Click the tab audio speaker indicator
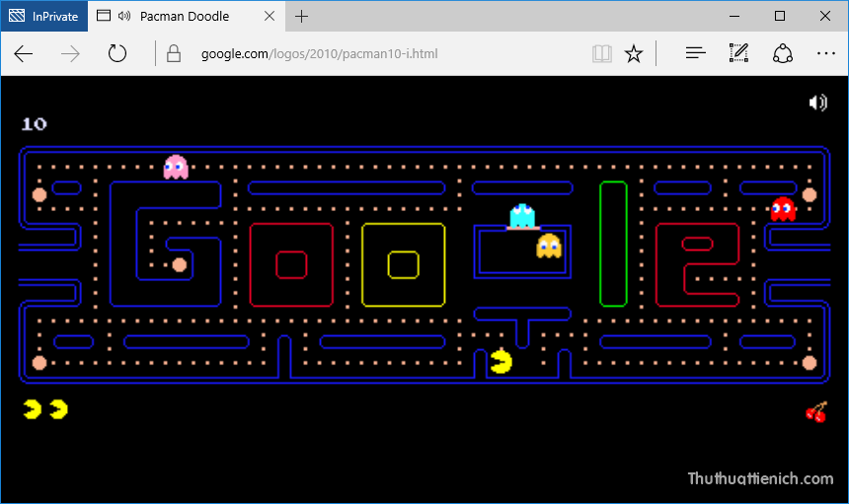This screenshot has width=849, height=504. pos(124,16)
